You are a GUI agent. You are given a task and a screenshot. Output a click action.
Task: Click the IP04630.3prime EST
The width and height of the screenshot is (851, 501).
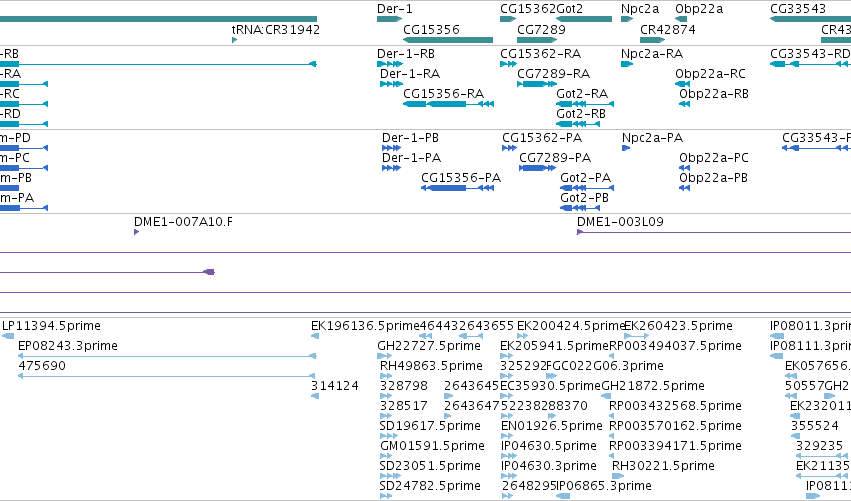(x=509, y=476)
